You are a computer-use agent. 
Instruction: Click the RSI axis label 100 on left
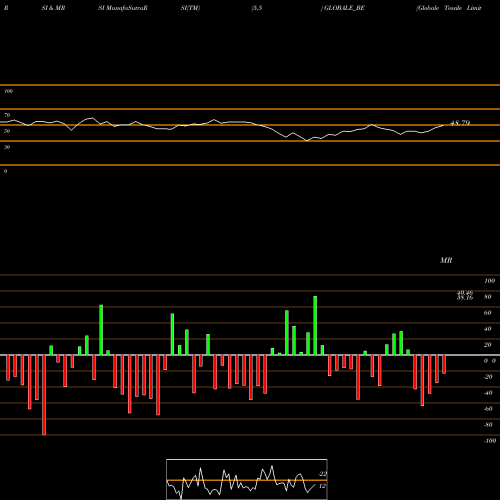(x=8, y=91)
